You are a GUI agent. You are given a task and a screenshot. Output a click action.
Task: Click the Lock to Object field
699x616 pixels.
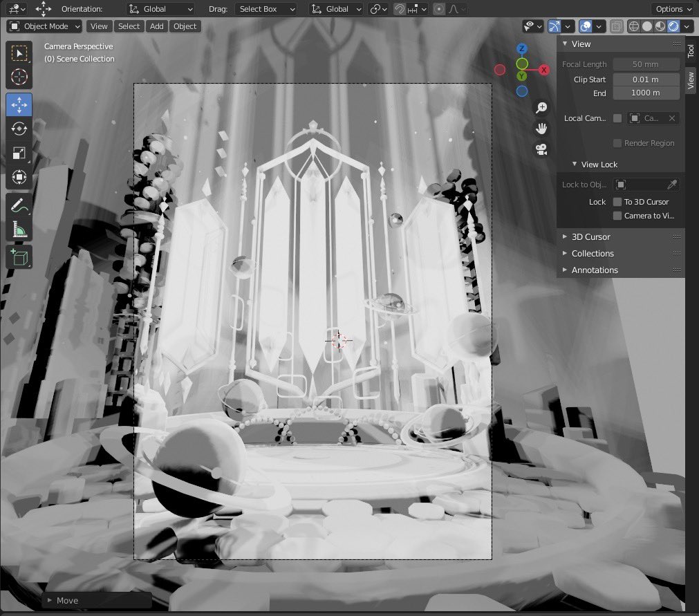(x=646, y=185)
